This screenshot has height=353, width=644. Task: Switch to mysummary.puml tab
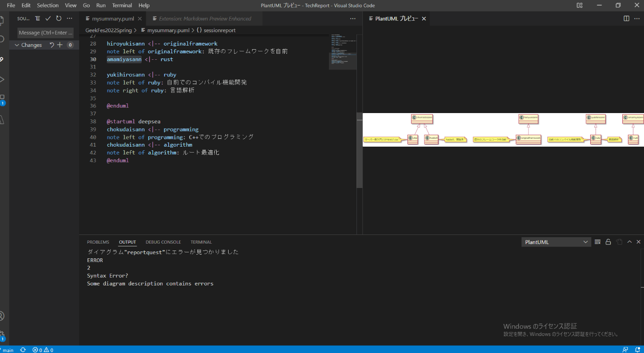coord(113,19)
